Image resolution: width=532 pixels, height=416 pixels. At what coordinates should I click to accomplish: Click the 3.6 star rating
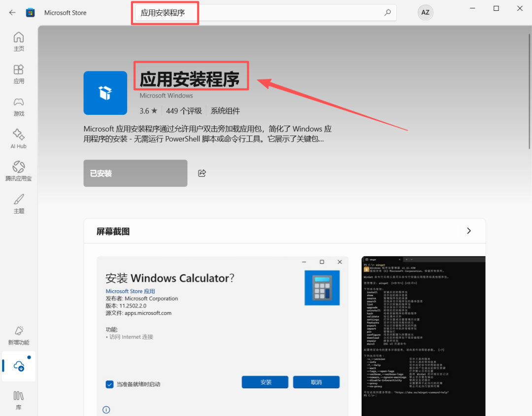click(148, 111)
